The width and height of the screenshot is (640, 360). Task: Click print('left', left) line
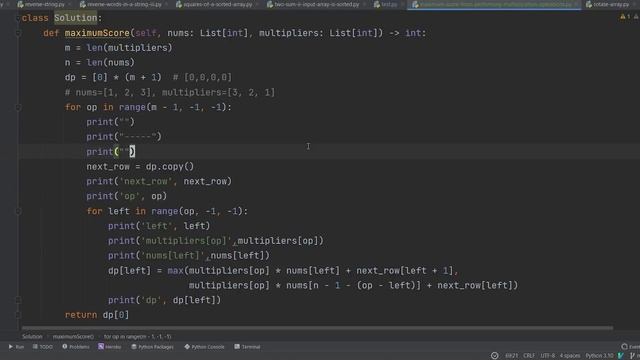tap(159, 226)
